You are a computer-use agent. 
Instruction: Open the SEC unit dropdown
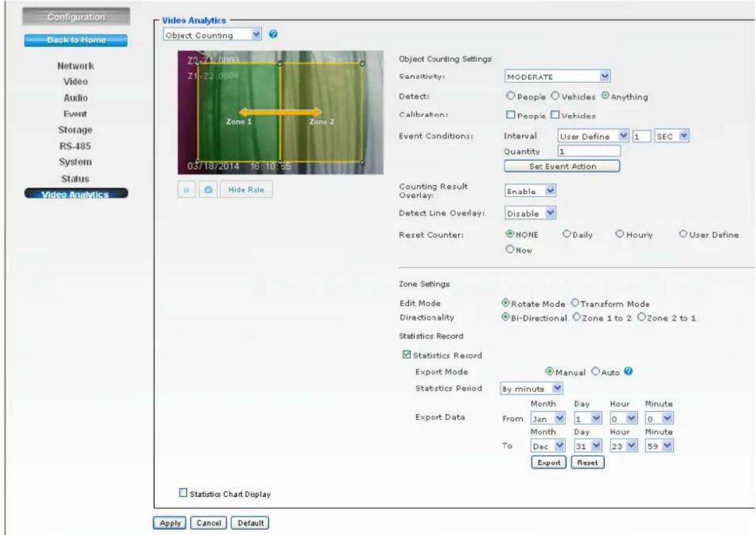671,137
